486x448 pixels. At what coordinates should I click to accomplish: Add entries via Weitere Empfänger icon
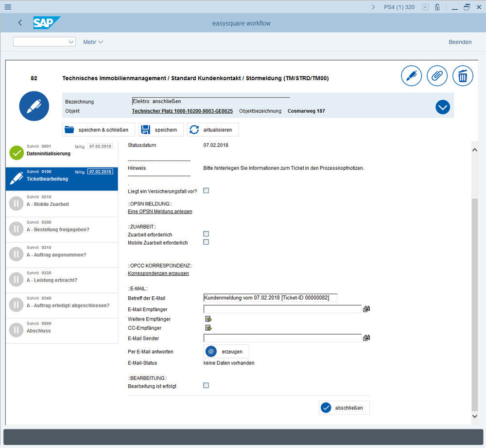coord(208,319)
